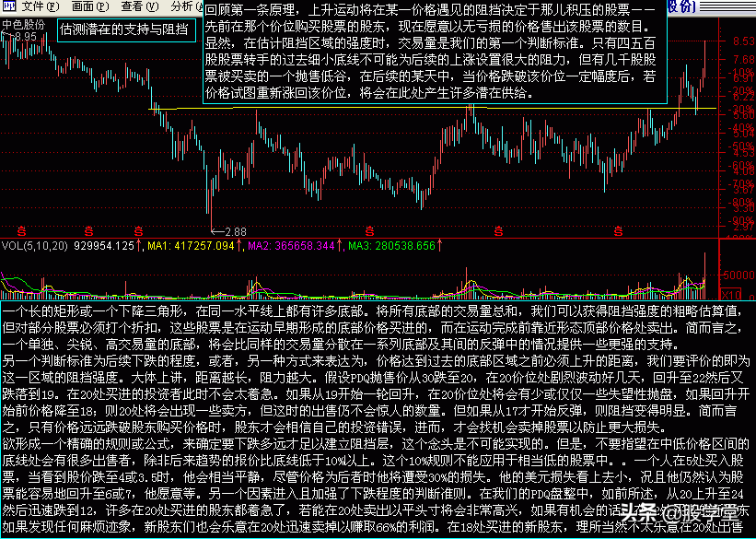
Task: Click the MA3: 280538.656 value
Action: click(x=391, y=246)
